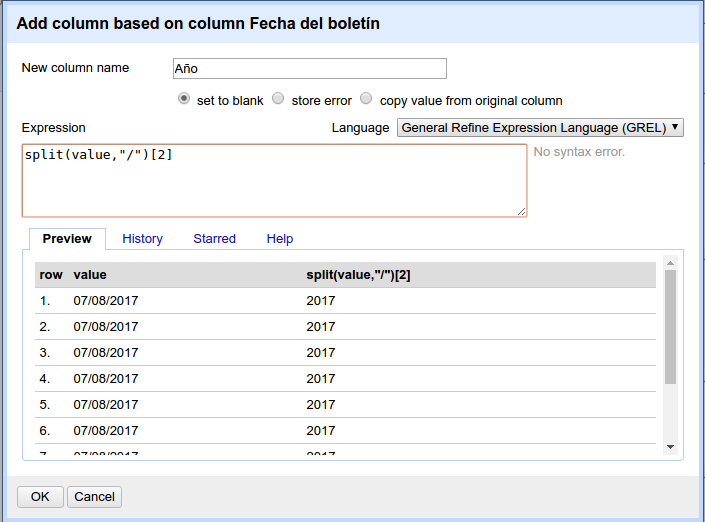Click the Cancel button
The image size is (705, 522).
[95, 497]
